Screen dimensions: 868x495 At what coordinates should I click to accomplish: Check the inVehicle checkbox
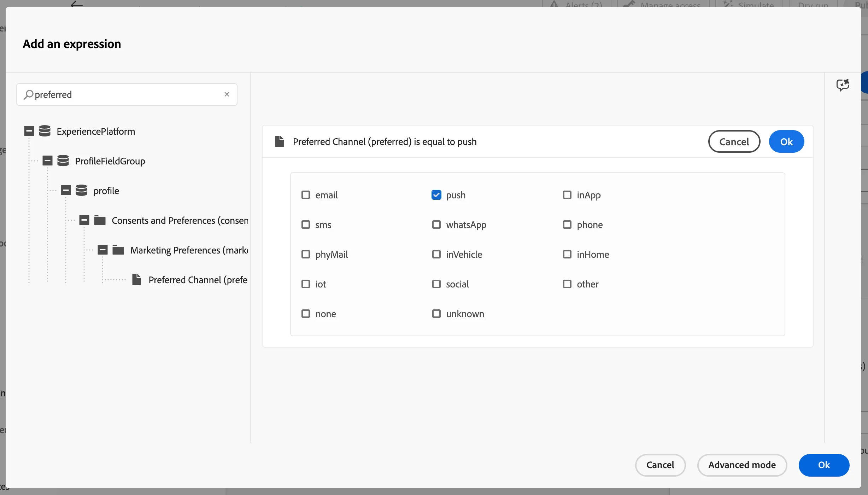pyautogui.click(x=436, y=254)
